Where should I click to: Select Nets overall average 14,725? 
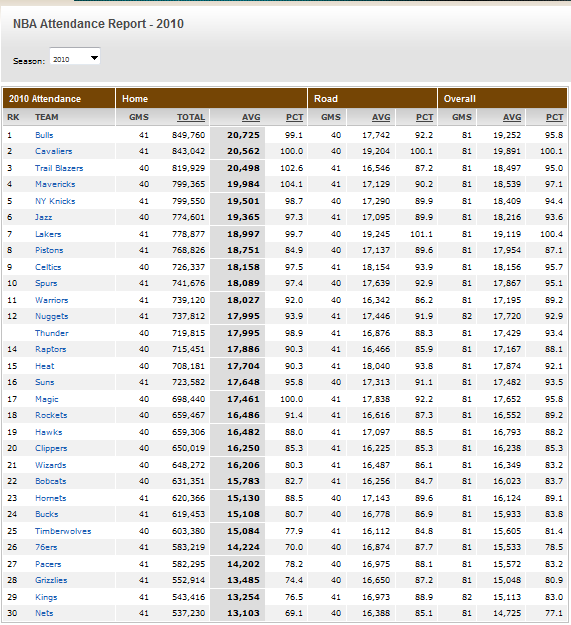[507, 613]
